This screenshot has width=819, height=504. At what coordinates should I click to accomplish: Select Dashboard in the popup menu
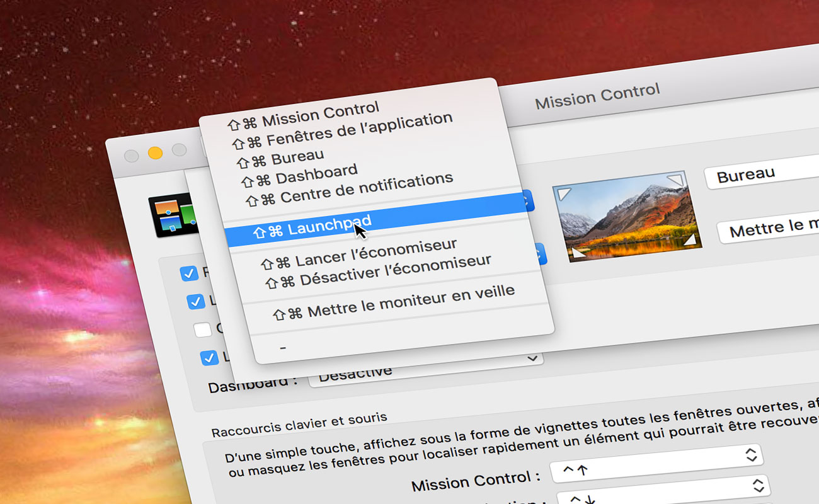[300, 175]
